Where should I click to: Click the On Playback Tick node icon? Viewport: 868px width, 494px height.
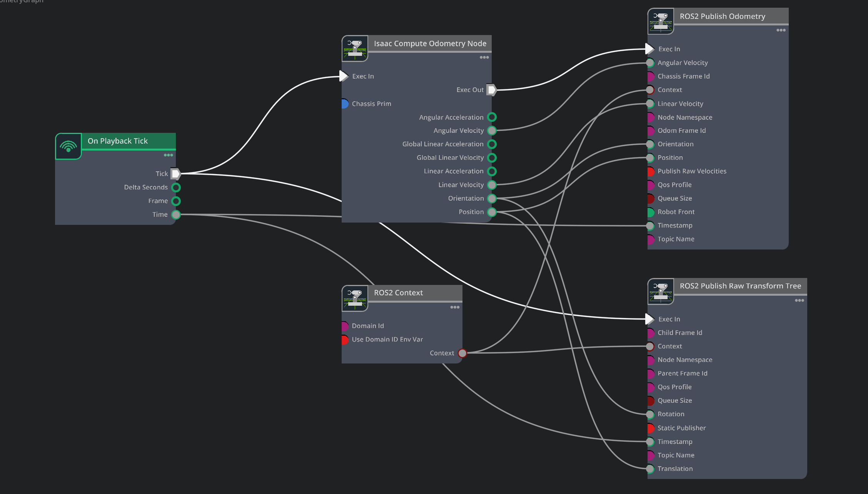tap(68, 146)
